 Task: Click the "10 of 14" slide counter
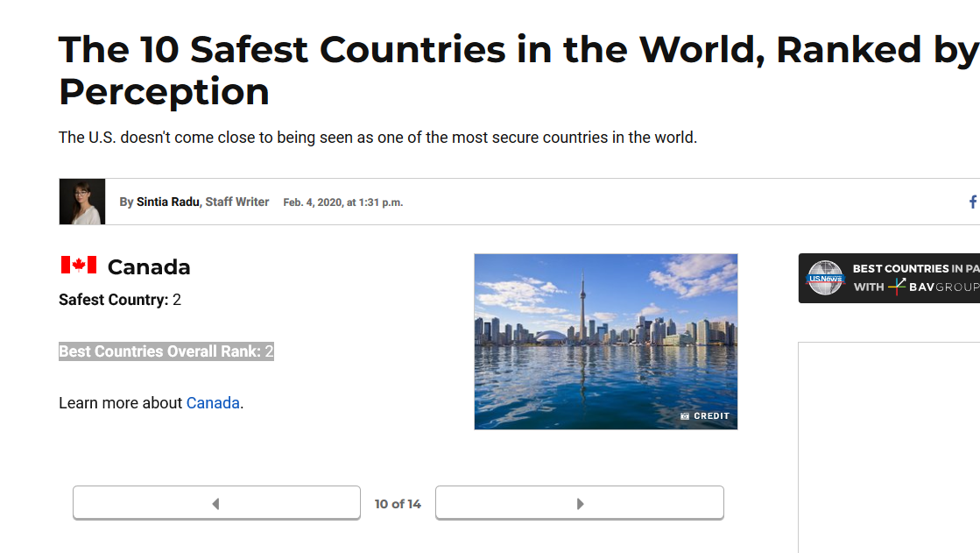(398, 504)
